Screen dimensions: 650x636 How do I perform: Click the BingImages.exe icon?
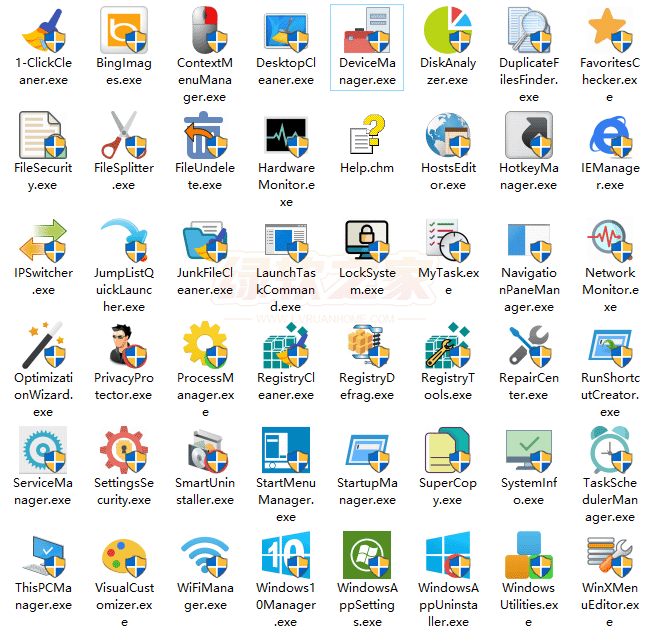point(123,30)
